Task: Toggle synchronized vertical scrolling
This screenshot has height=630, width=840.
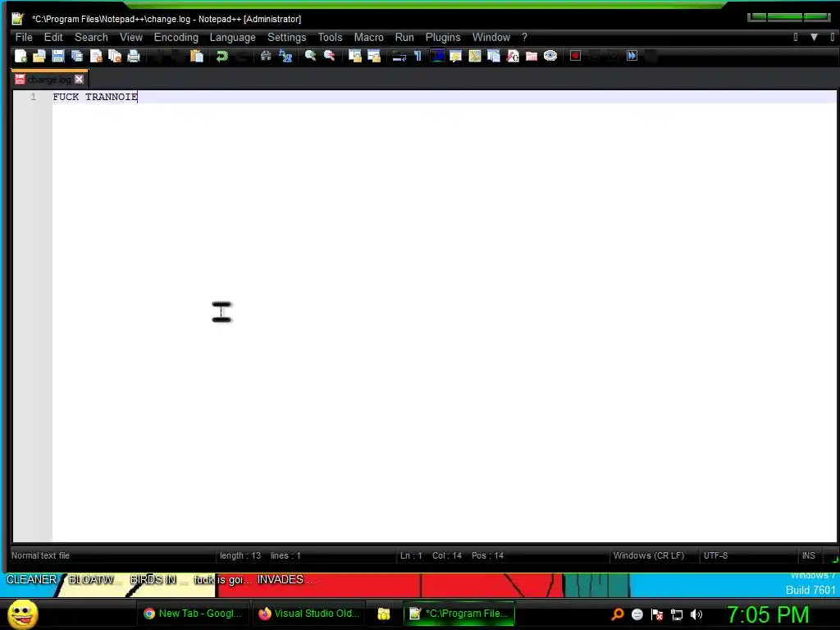Action: pyautogui.click(x=354, y=56)
